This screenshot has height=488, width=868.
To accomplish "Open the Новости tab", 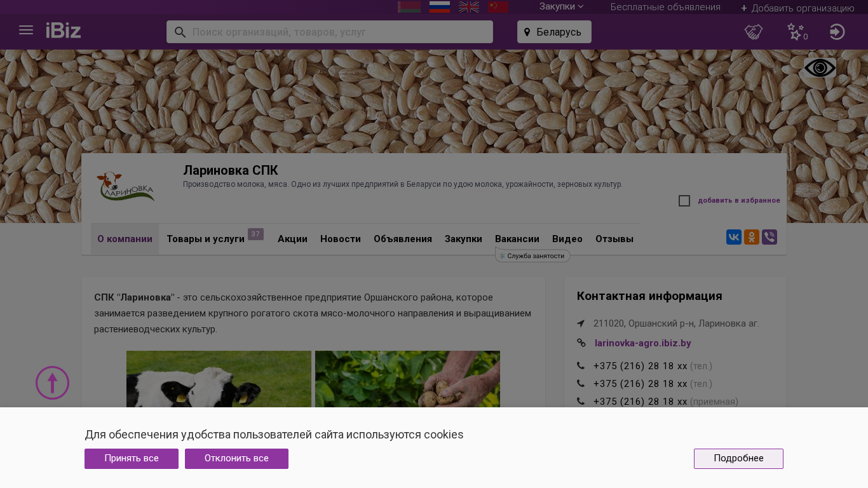I will (x=341, y=239).
